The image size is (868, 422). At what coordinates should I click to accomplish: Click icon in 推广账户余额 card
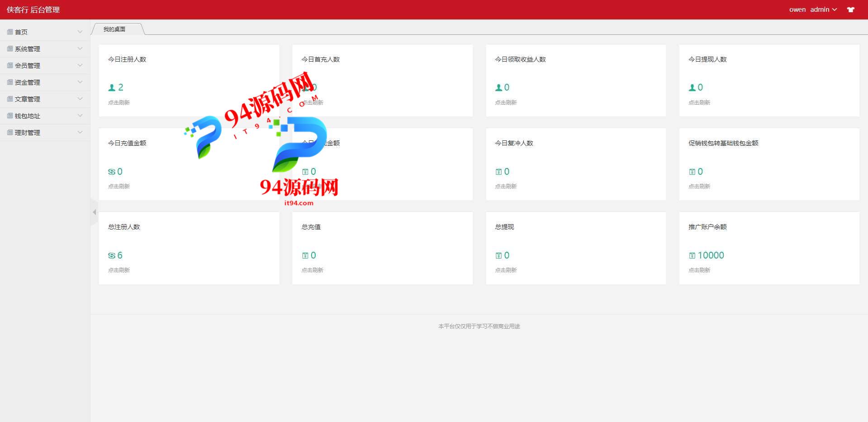pyautogui.click(x=692, y=255)
